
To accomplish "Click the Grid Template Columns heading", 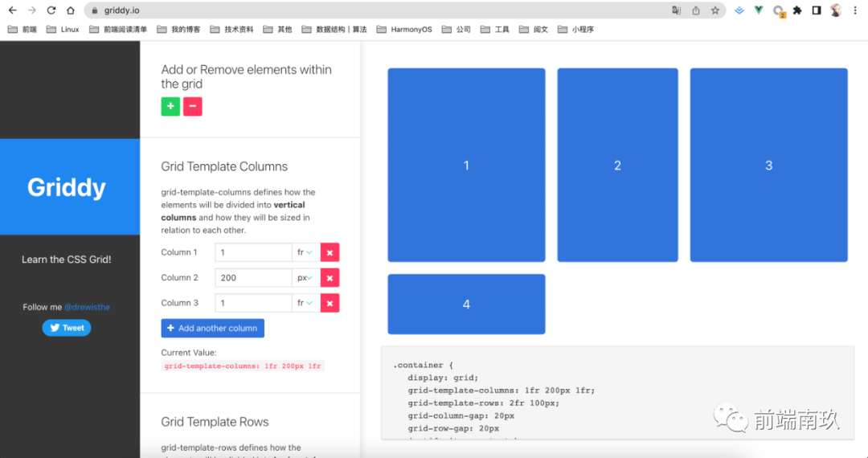I will tap(224, 166).
